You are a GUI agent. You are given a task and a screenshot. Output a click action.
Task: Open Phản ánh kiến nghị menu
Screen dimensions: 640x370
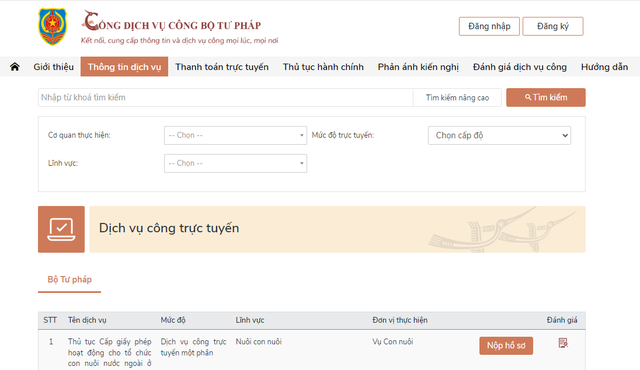418,67
